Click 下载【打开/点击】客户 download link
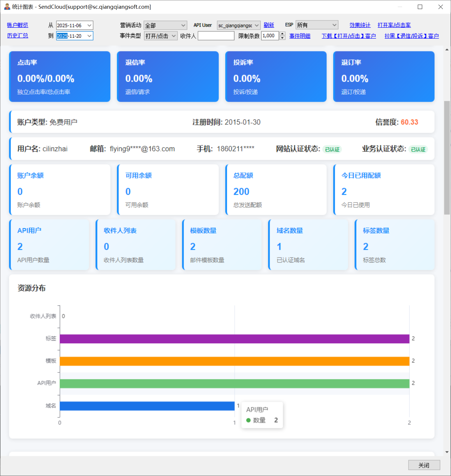 [349, 36]
